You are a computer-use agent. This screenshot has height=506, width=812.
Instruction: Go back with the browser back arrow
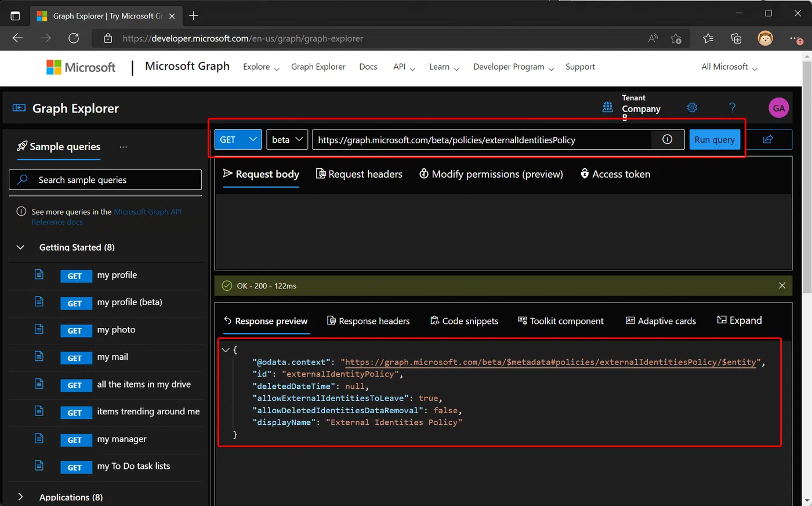point(18,38)
